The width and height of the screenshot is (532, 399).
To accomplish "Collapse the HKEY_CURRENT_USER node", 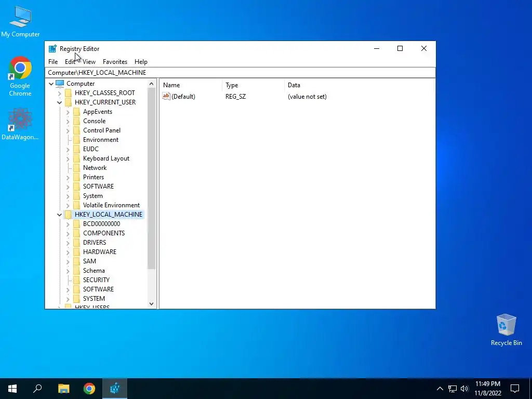I will [59, 102].
